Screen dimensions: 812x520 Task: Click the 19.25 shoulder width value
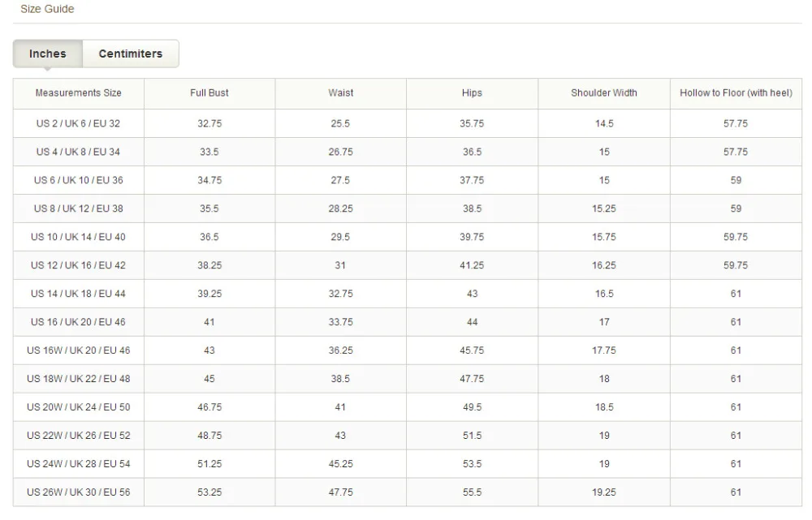604,492
